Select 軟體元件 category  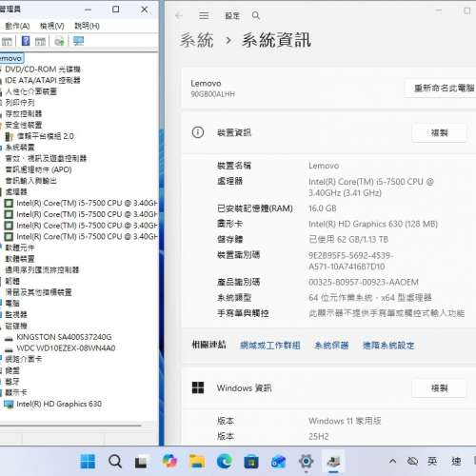(20, 248)
